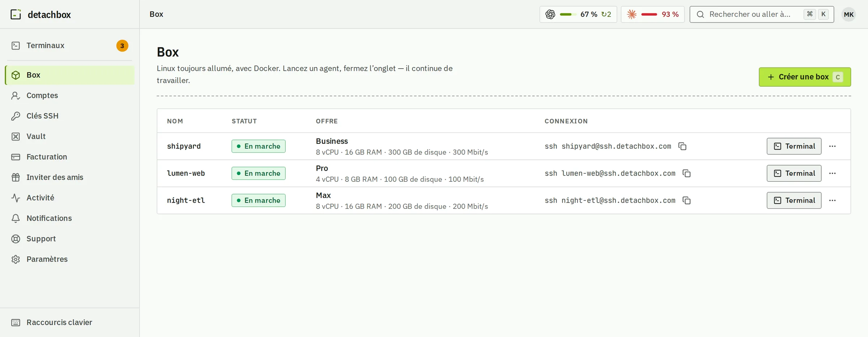Click the Terminaux badge showing 3
The width and height of the screenshot is (868, 337).
coord(122,46)
